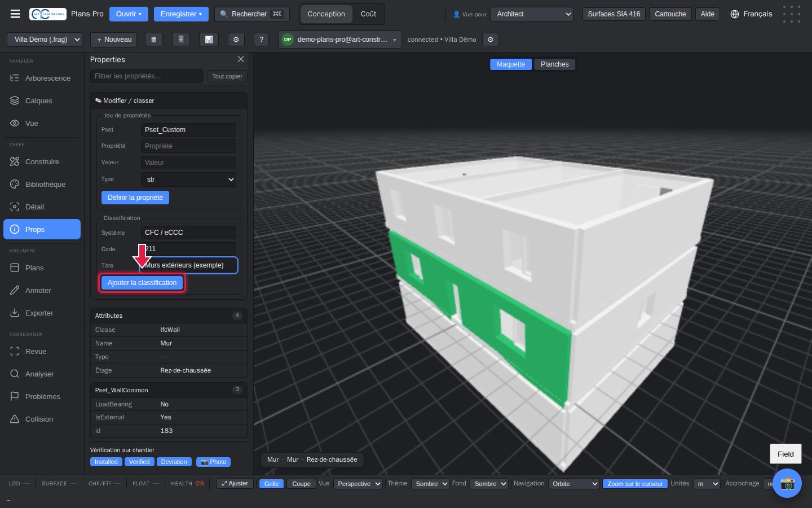Open the Annoter tool

pos(42,290)
